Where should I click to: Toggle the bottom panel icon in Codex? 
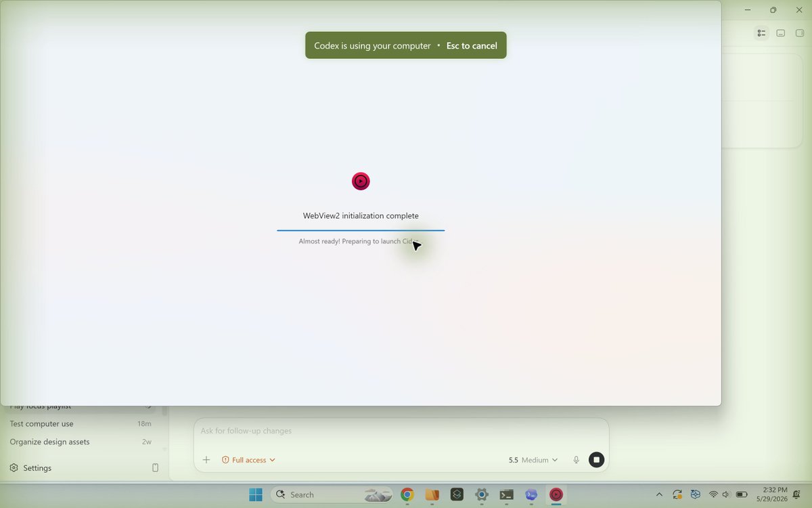click(780, 33)
